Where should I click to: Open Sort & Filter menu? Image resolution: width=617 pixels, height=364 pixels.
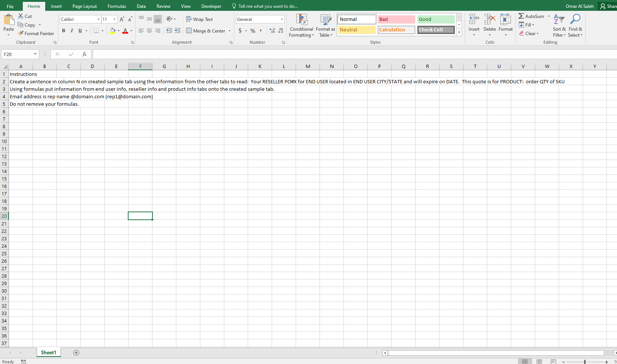pos(558,25)
